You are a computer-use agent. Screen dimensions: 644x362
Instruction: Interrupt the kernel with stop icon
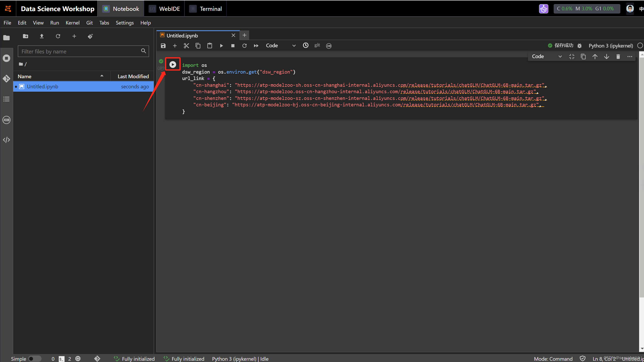(233, 46)
